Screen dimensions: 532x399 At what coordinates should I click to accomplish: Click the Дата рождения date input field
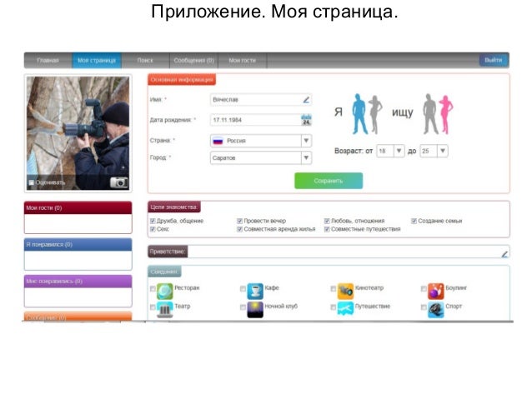click(x=260, y=120)
